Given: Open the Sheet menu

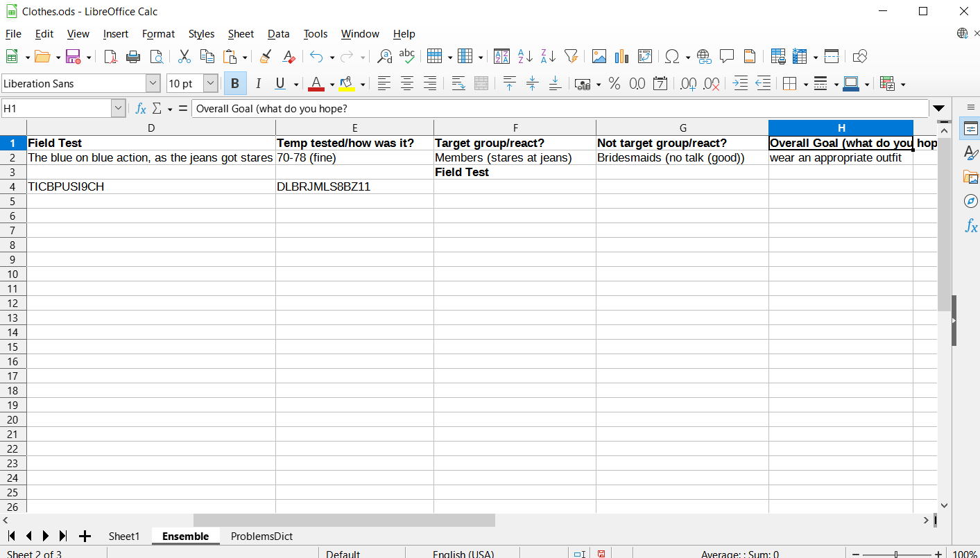Looking at the screenshot, I should (241, 34).
